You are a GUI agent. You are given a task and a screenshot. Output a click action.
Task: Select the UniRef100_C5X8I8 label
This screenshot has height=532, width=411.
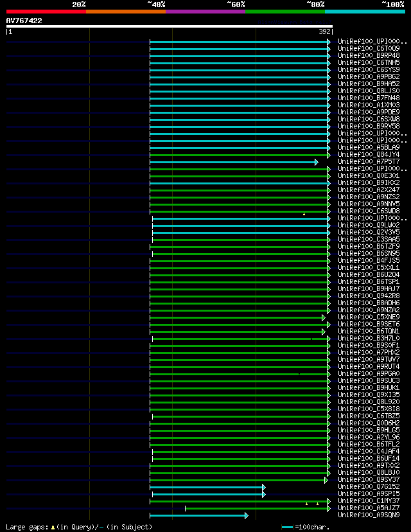pyautogui.click(x=369, y=409)
